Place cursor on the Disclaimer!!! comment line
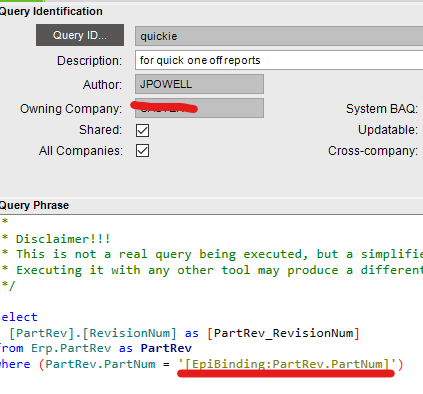Viewport: 423px width, 394px height. coord(56,239)
